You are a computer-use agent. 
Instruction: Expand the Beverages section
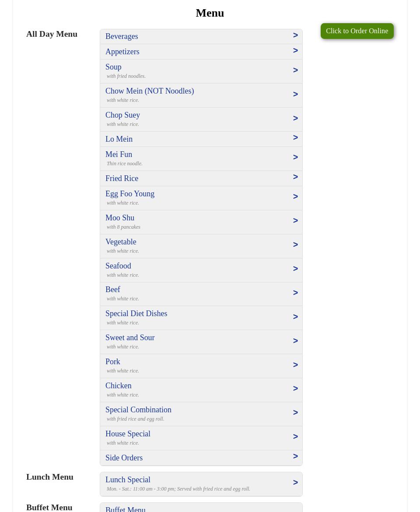(201, 36)
